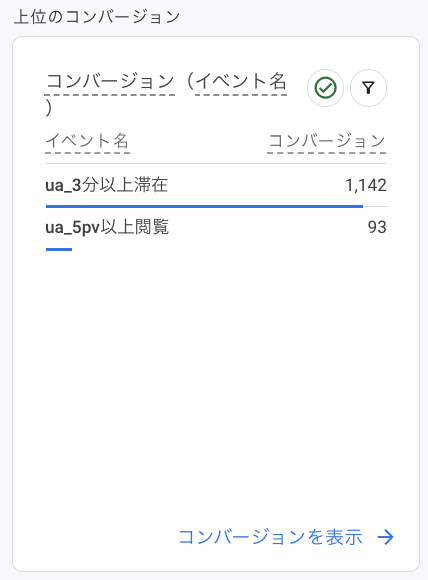Click the 上位のコンバージョン section heading
This screenshot has height=580, width=428.
click(97, 17)
